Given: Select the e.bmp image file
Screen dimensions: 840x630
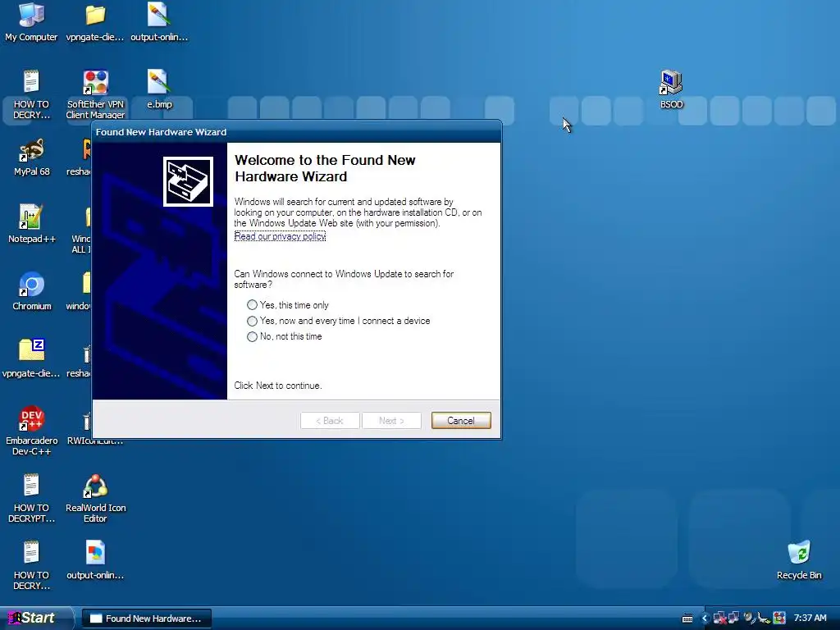Looking at the screenshot, I should (x=159, y=89).
